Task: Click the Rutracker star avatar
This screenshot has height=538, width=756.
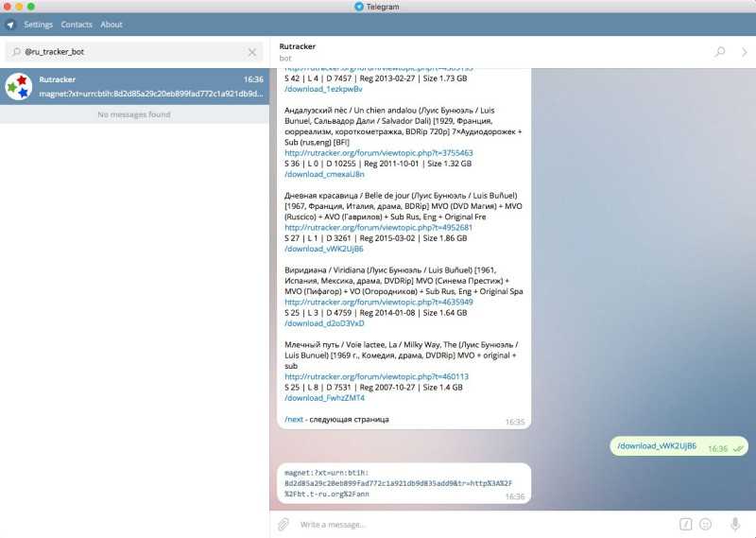Action: (x=19, y=86)
